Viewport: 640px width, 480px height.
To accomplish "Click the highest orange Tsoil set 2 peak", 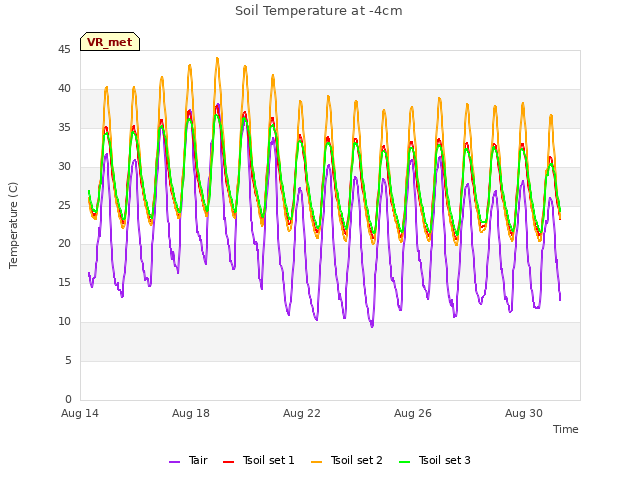I will (x=217, y=58).
